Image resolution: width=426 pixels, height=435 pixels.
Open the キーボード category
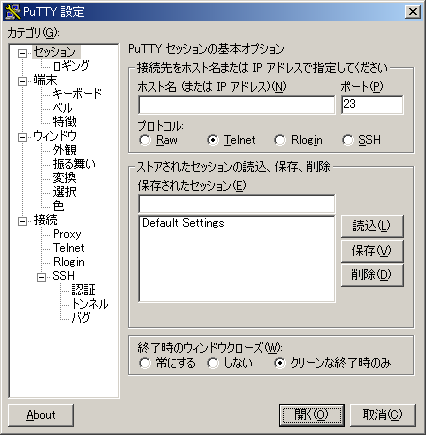coord(77,94)
